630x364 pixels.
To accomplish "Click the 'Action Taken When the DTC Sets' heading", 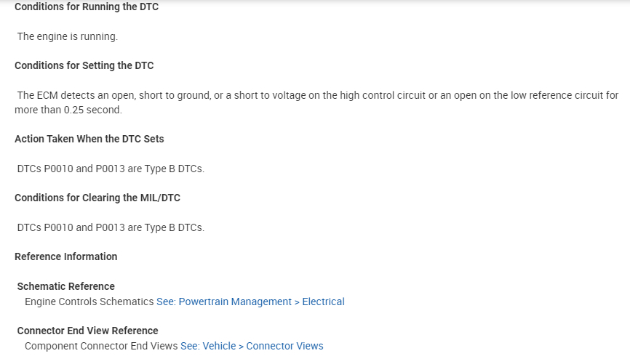I will [89, 139].
